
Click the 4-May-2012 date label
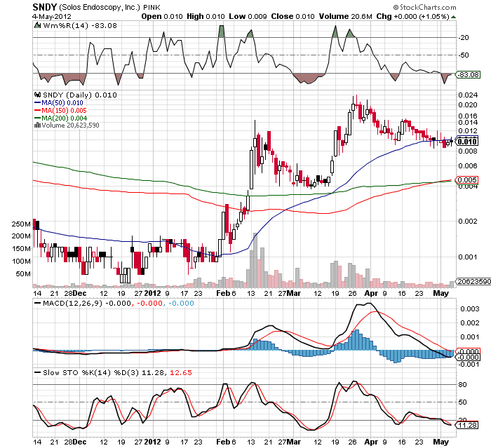52,17
